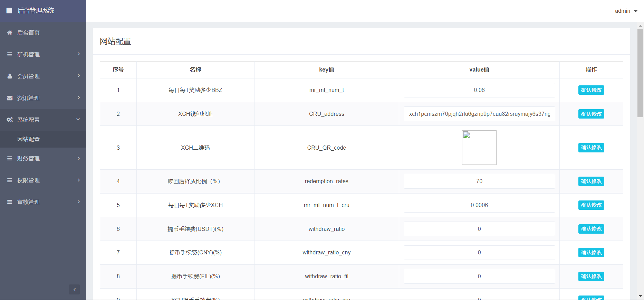Confirm change for withdraw_ratio_fil row

[591, 276]
